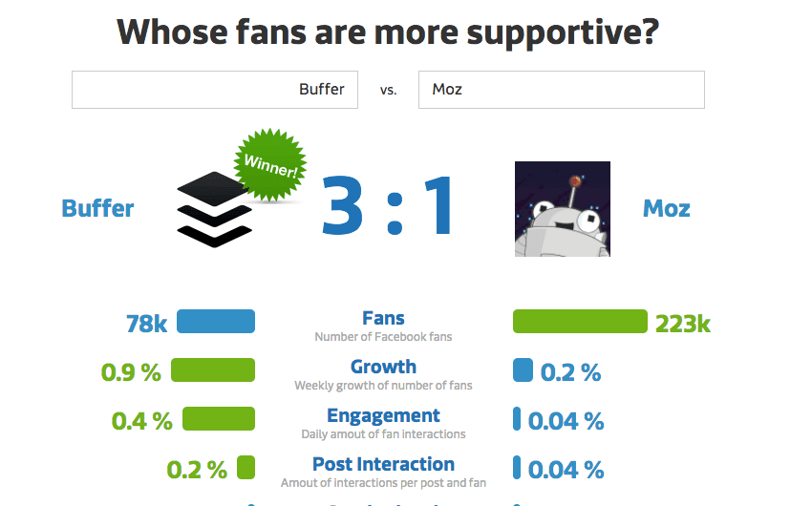Open the Moz page name link

[667, 208]
